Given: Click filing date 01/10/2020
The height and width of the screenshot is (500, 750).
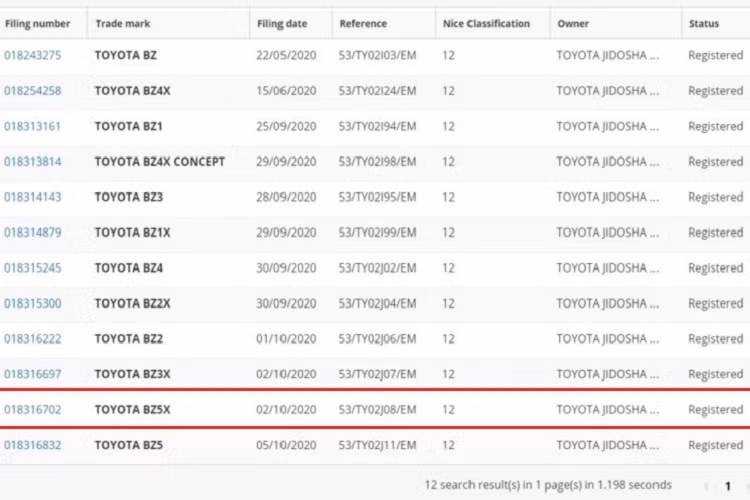Looking at the screenshot, I should pyautogui.click(x=286, y=339).
